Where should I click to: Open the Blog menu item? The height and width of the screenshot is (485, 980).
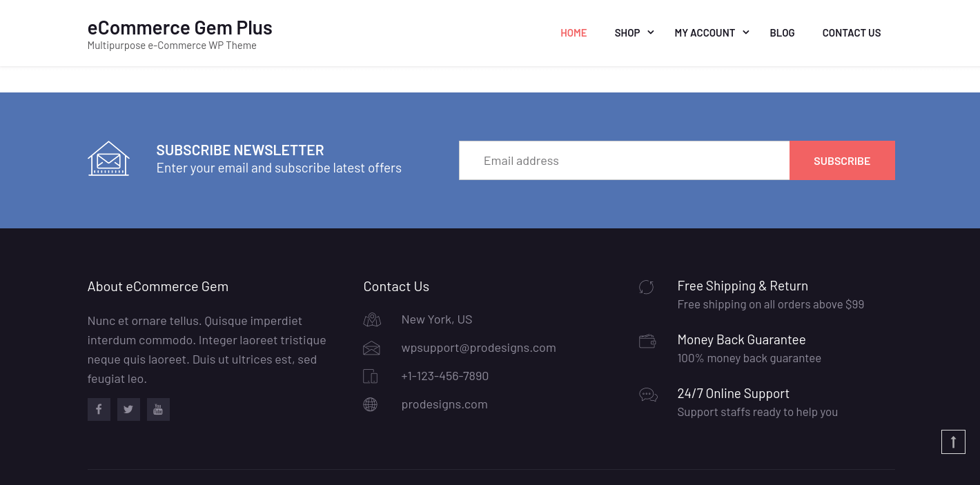click(x=782, y=32)
